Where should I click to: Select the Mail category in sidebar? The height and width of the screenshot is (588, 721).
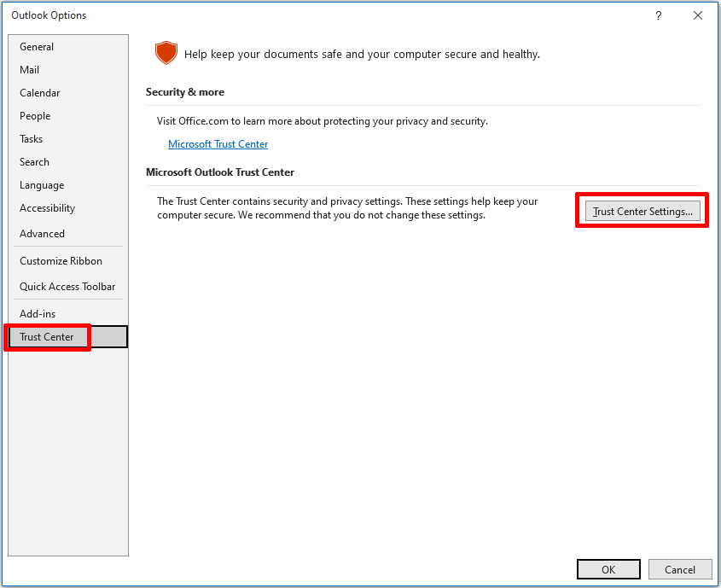point(30,70)
